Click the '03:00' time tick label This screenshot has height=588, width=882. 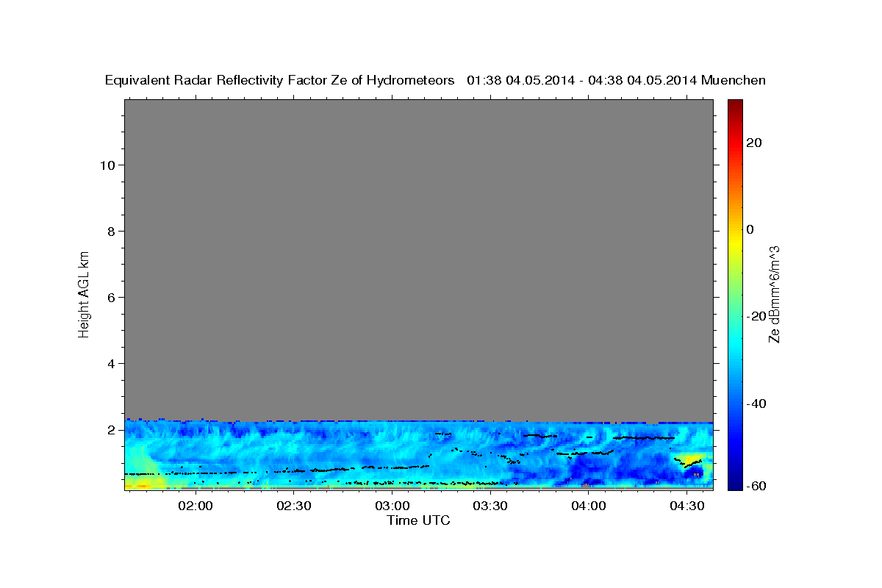[392, 506]
